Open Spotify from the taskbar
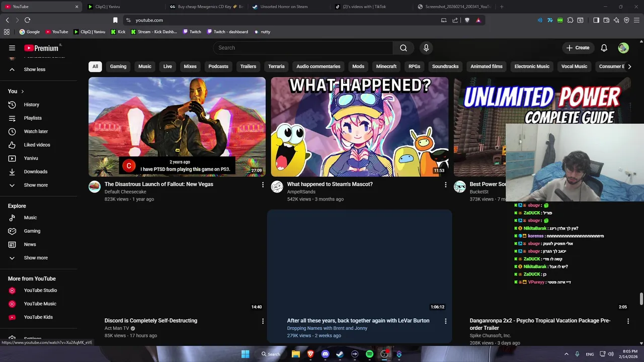The height and width of the screenshot is (362, 644). [369, 354]
